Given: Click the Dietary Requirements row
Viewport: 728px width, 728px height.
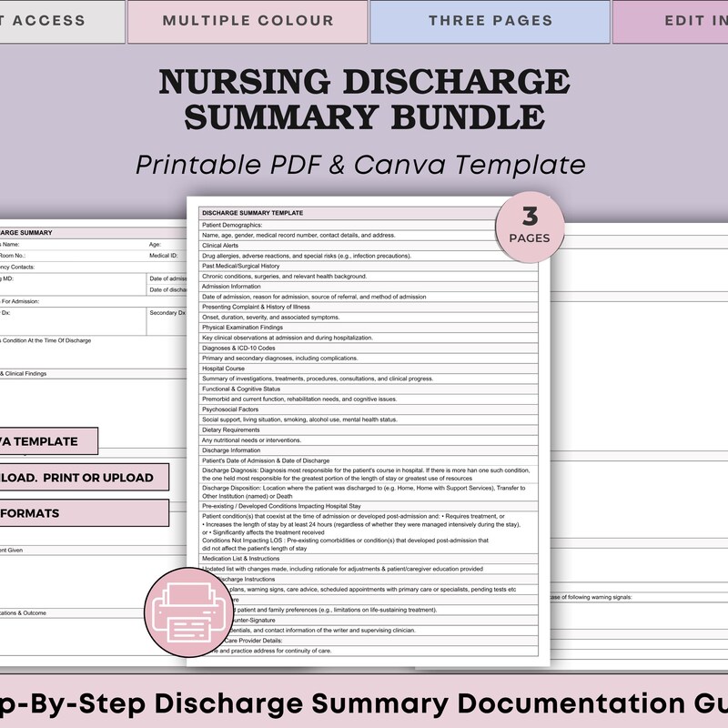Looking at the screenshot, I should tap(369, 430).
